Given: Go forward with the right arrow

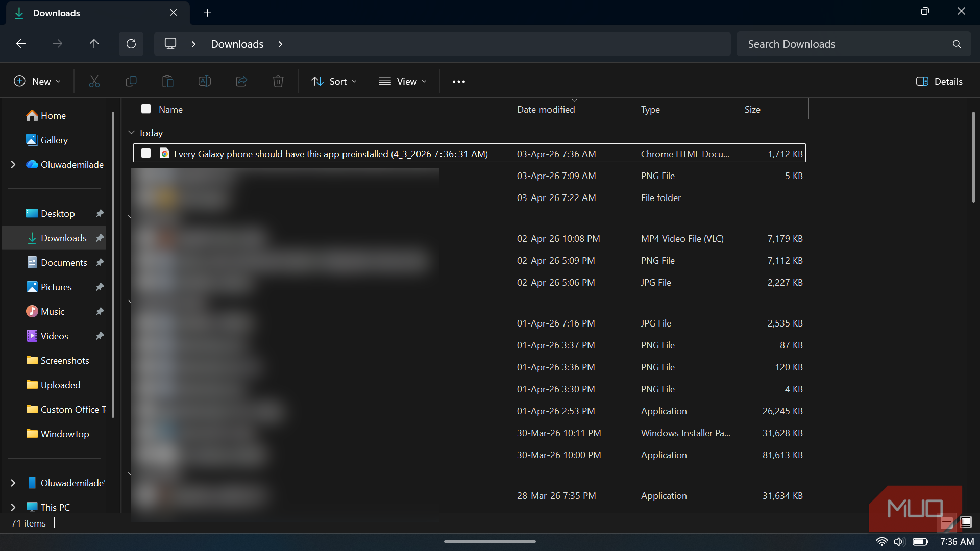Looking at the screenshot, I should pyautogui.click(x=58, y=44).
